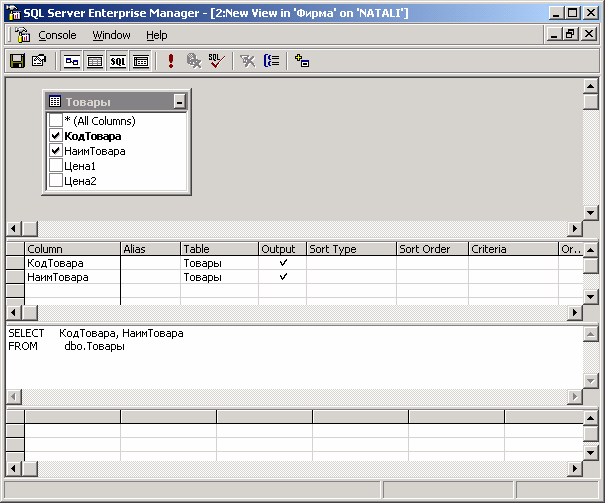The image size is (605, 503).
Task: Open the Window menu
Action: (x=111, y=35)
